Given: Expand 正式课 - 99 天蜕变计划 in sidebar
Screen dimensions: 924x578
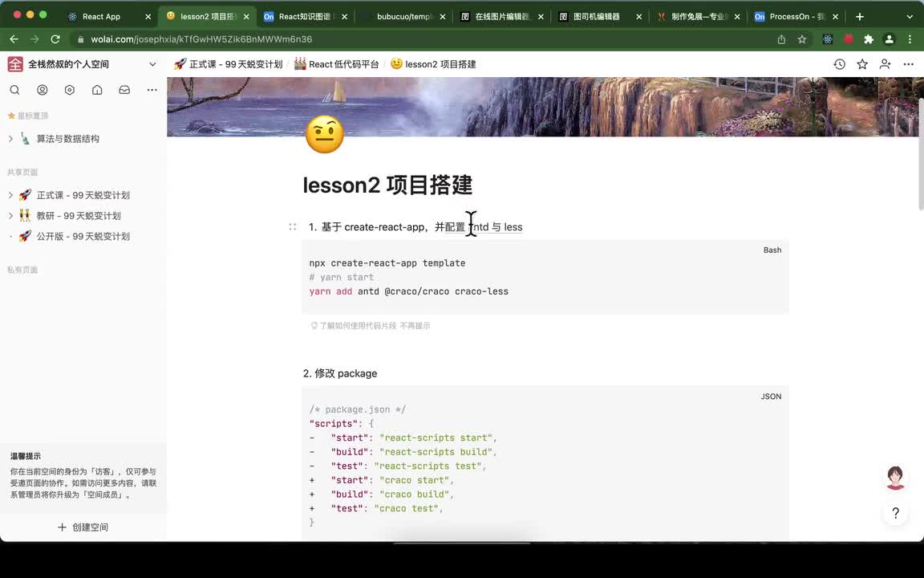Looking at the screenshot, I should point(10,194).
